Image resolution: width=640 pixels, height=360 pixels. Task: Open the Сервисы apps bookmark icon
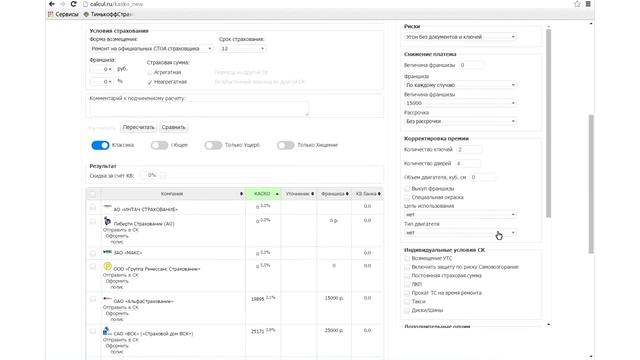pyautogui.click(x=51, y=14)
